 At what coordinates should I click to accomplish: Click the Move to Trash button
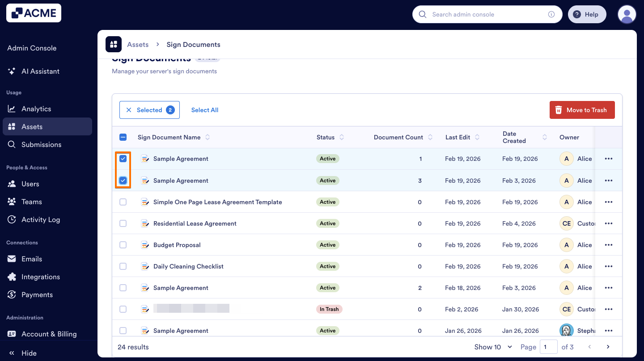coord(582,109)
